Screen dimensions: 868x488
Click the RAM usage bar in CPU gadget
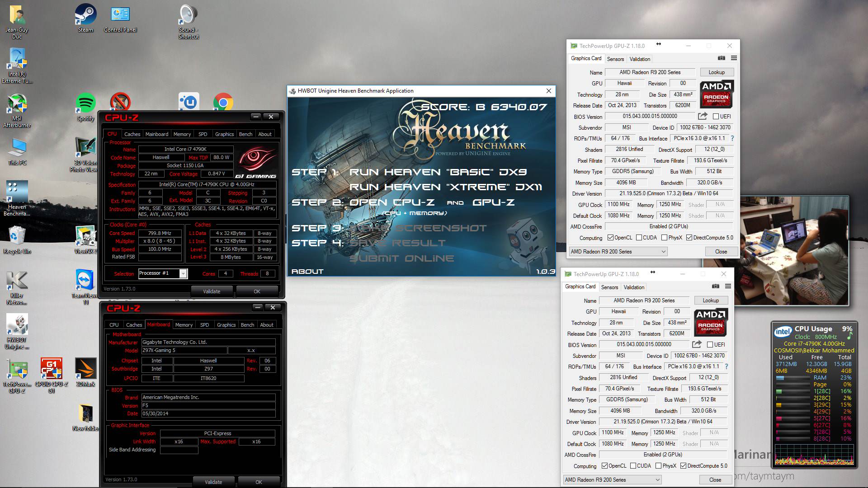point(793,378)
